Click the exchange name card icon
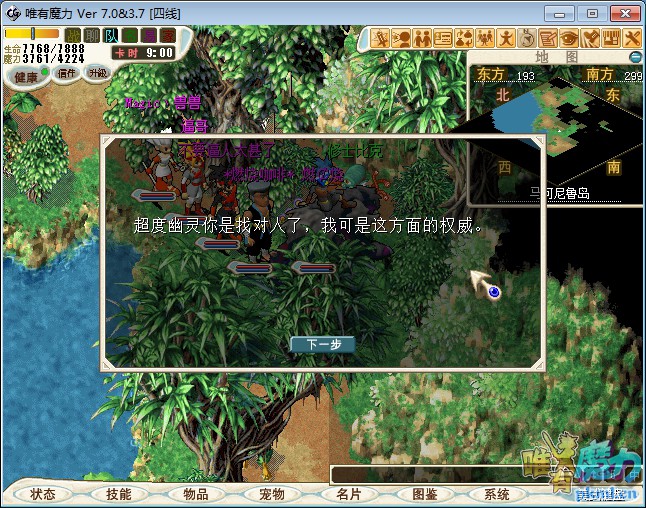This screenshot has width=646, height=508. pos(443,39)
